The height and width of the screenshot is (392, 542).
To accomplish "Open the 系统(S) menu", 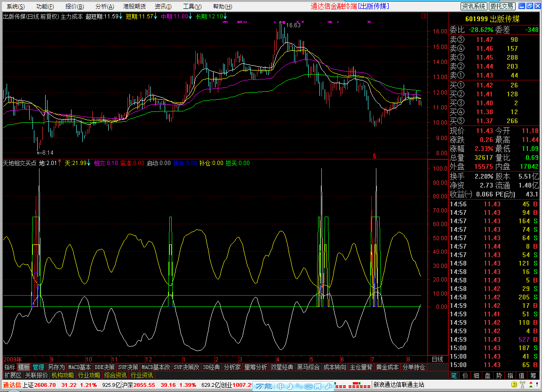I will (16, 6).
